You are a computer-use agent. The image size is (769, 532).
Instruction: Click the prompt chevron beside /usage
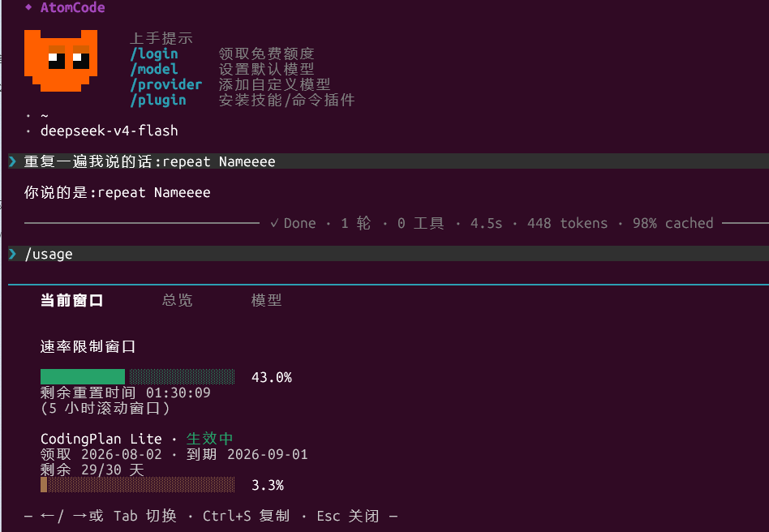coord(13,254)
